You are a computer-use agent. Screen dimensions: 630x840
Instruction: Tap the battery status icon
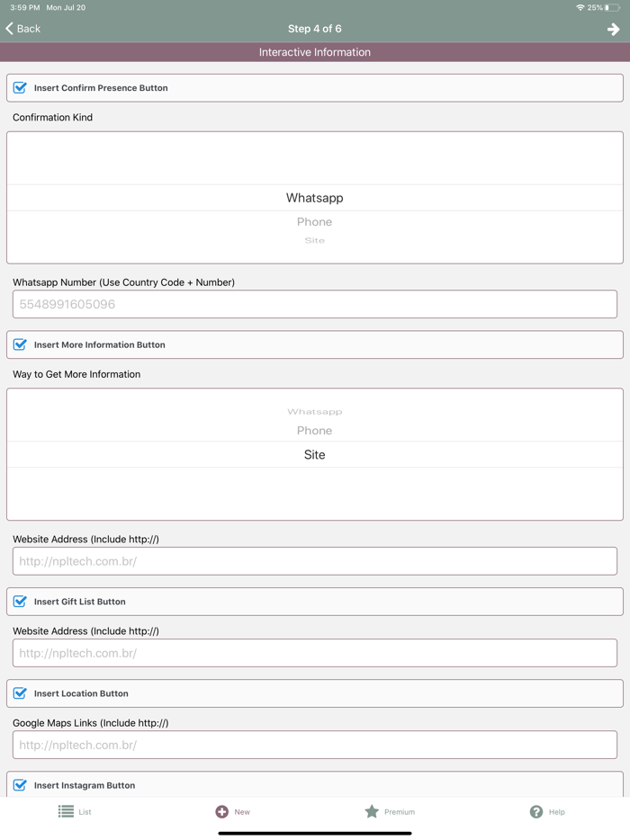pos(612,7)
